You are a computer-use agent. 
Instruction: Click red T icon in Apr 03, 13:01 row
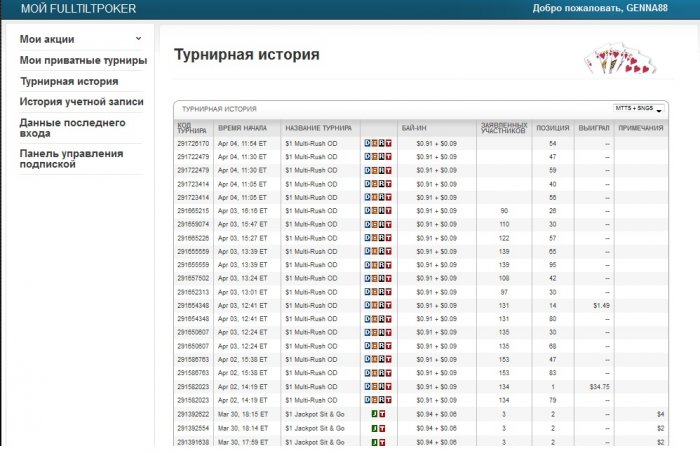(x=388, y=292)
